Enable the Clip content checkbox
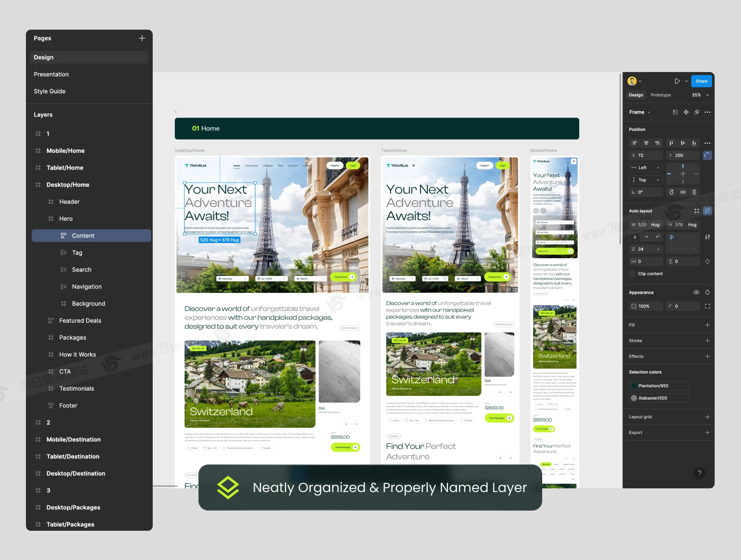741x560 pixels. 632,274
